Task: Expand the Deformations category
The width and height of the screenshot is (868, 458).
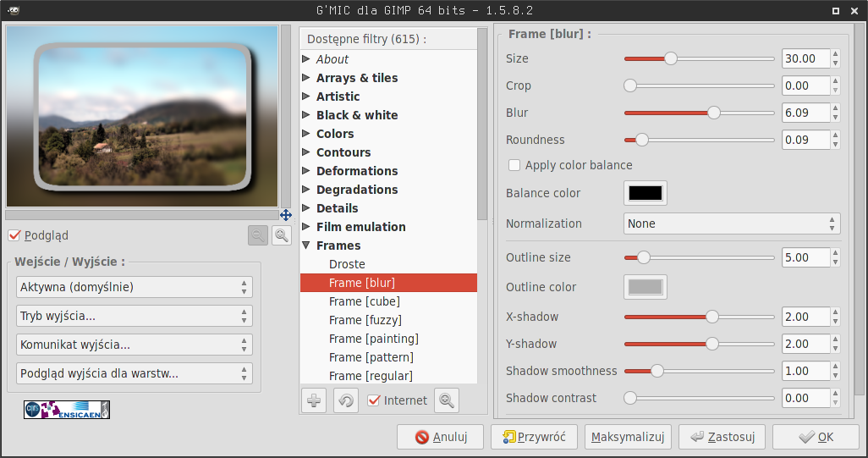Action: (305, 170)
